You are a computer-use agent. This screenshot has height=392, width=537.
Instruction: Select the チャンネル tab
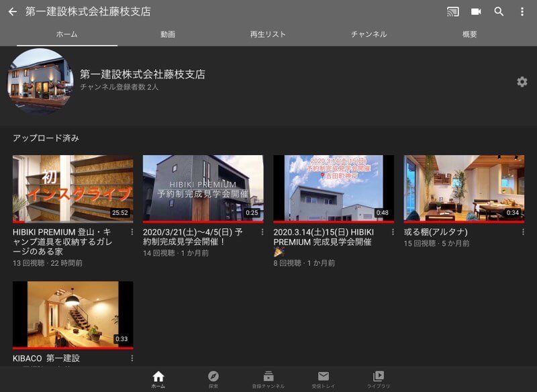click(x=369, y=34)
